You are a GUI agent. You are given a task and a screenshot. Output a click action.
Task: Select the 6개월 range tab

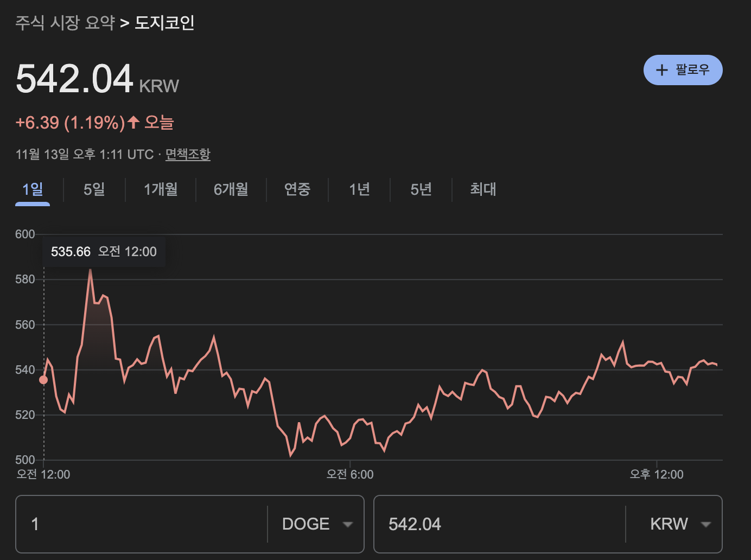pyautogui.click(x=231, y=189)
